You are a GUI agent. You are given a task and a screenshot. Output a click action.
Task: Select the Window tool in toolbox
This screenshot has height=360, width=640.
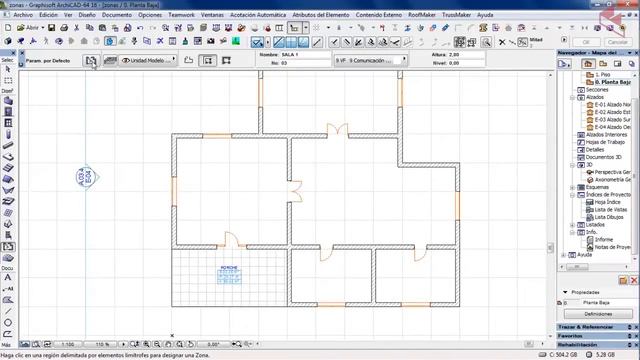pyautogui.click(x=8, y=123)
